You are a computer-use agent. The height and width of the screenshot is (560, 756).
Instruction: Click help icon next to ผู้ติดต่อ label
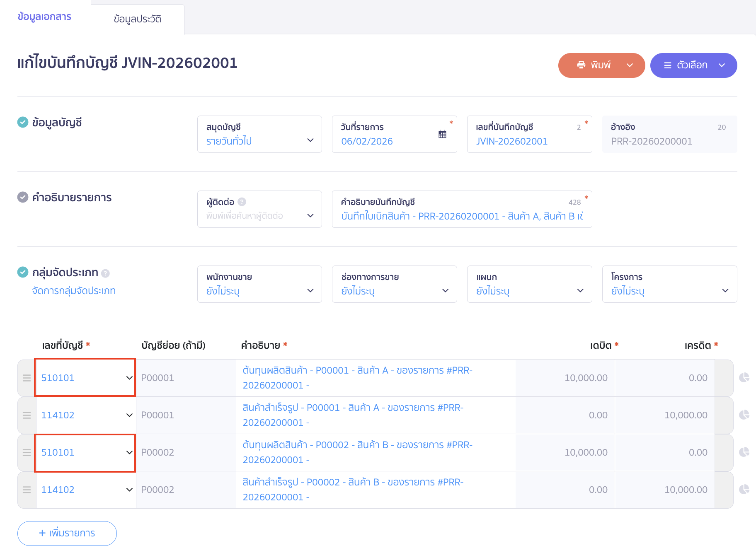(x=242, y=202)
